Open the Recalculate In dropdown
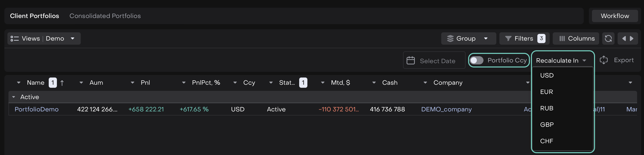 coord(561,61)
